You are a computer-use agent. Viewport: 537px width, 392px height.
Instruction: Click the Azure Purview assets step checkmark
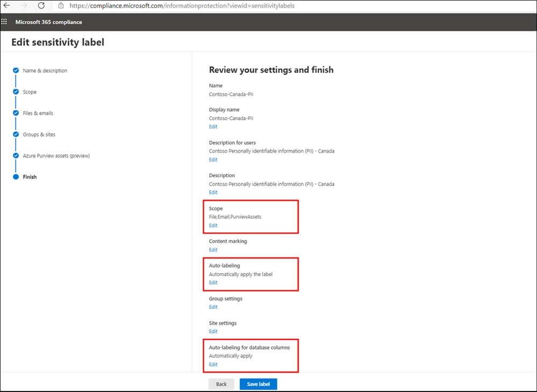click(16, 155)
